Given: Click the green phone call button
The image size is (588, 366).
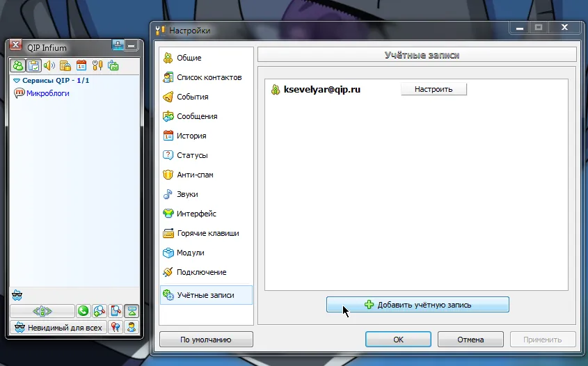Looking at the screenshot, I should pos(83,311).
